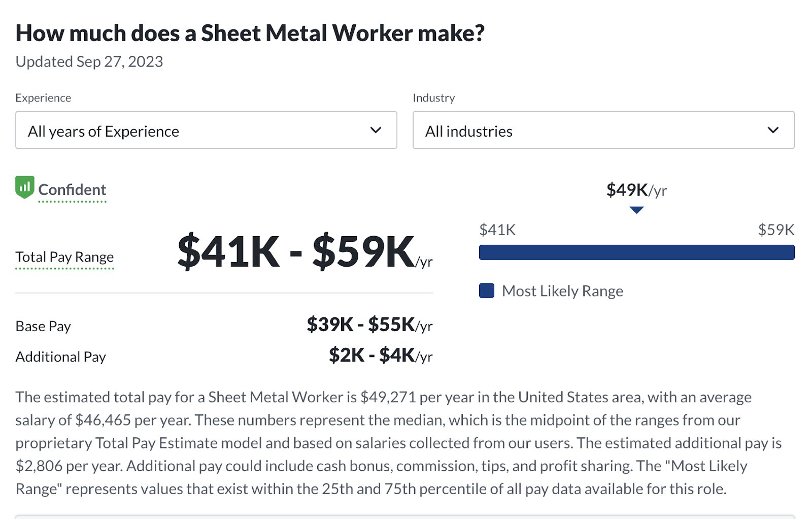Click the green Confident shield icon
Image resolution: width=812 pixels, height=519 pixels.
[24, 187]
